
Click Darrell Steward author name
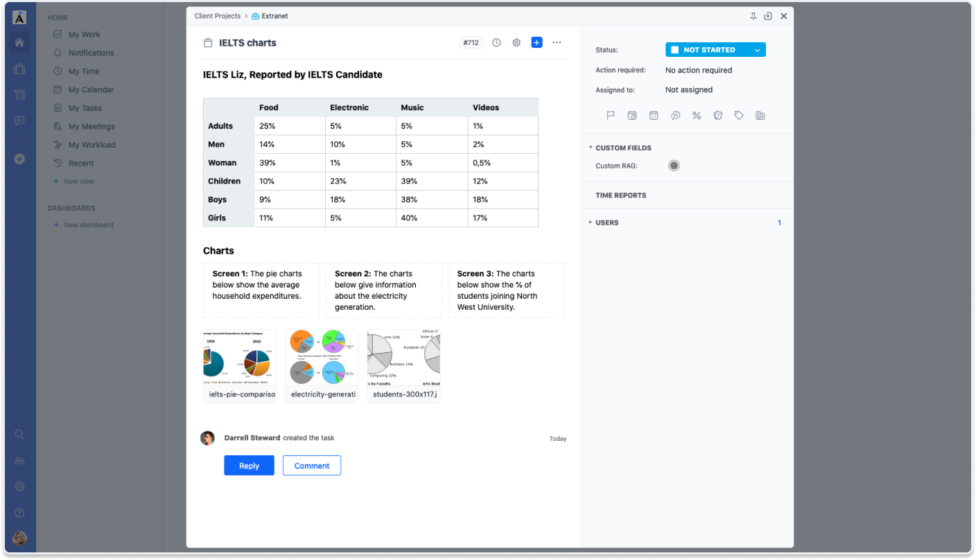point(252,438)
